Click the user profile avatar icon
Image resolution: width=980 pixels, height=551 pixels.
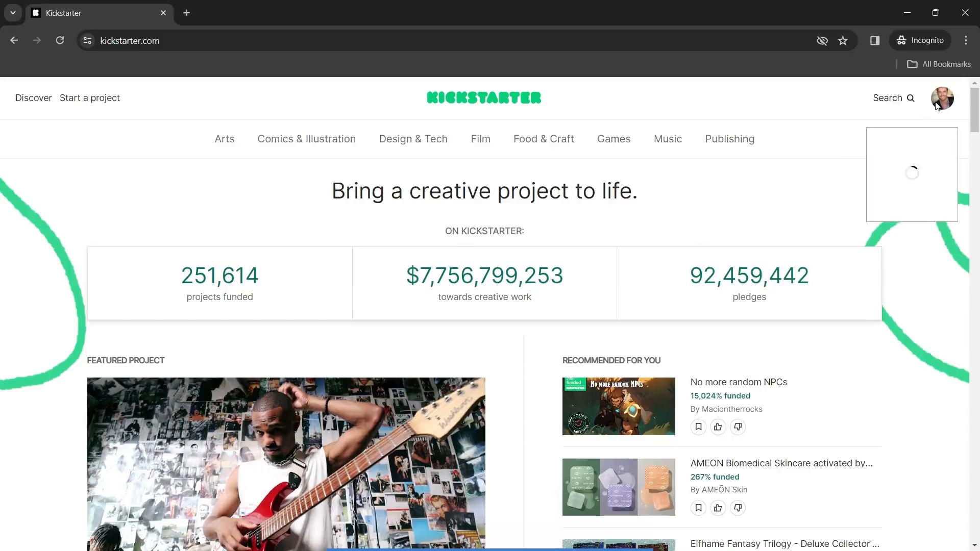point(942,97)
